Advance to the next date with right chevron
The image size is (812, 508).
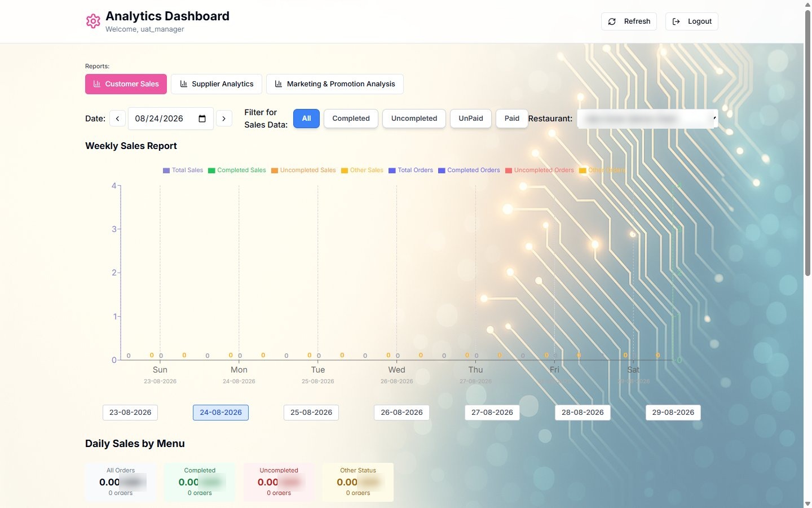pos(224,119)
